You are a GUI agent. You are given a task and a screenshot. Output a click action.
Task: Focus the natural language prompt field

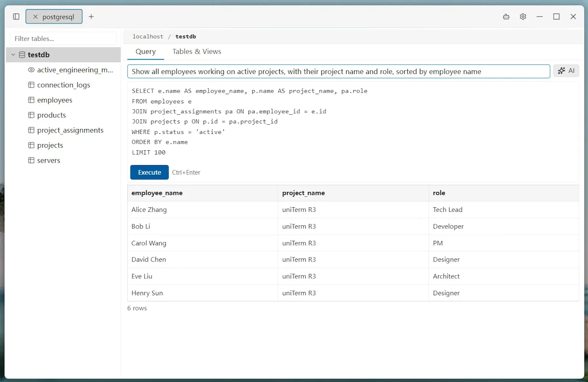pos(338,71)
